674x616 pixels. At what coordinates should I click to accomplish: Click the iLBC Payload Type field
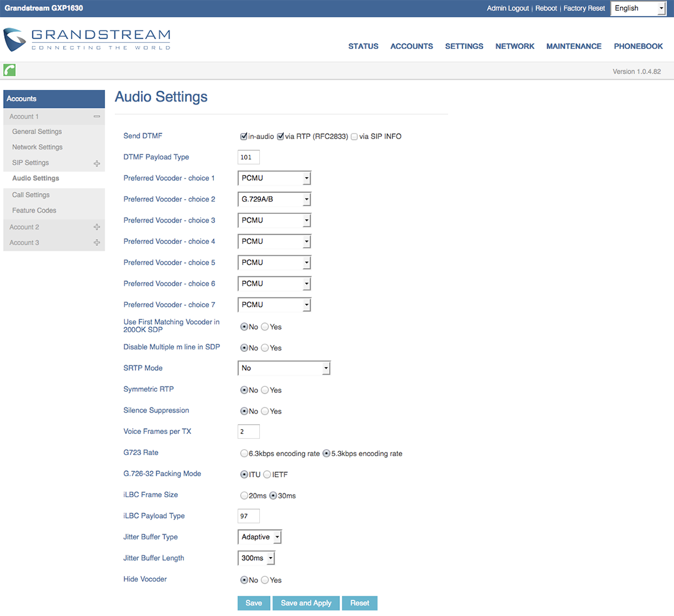[248, 516]
